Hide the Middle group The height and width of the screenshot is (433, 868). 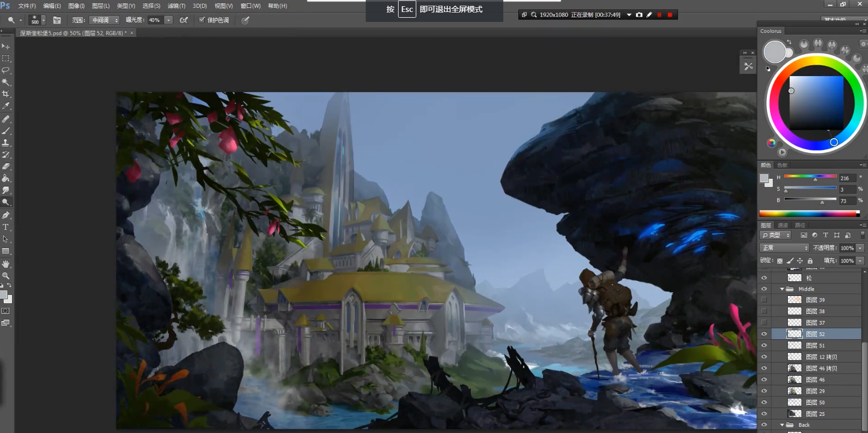point(764,289)
